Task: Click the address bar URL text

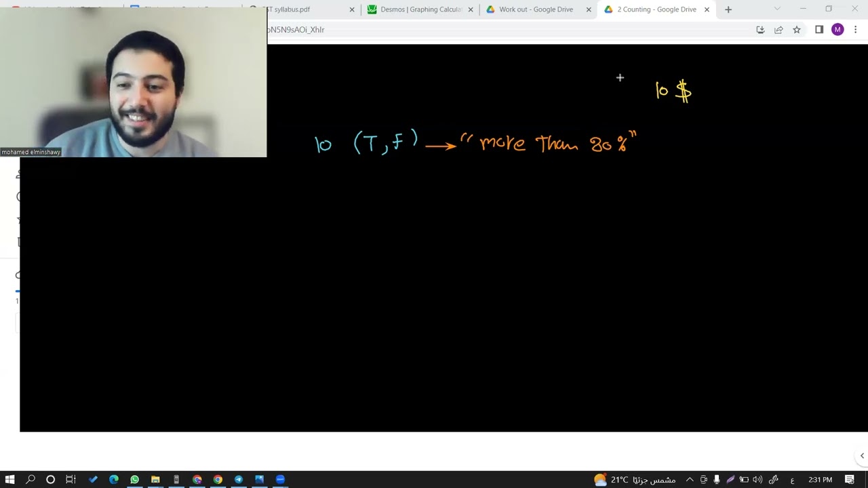Action: click(296, 30)
